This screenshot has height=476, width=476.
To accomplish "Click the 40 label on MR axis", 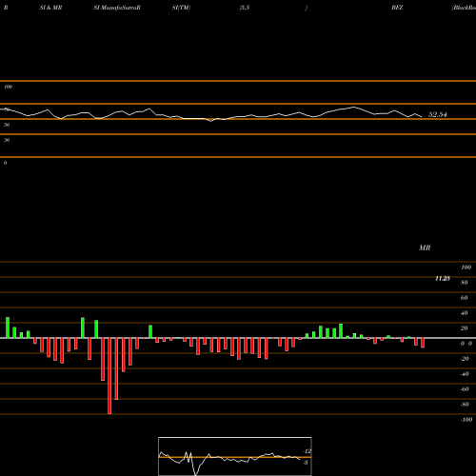I will (465, 313).
